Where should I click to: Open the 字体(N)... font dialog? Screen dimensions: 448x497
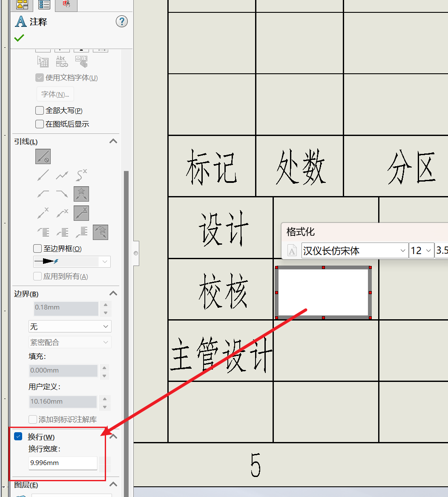coord(55,95)
